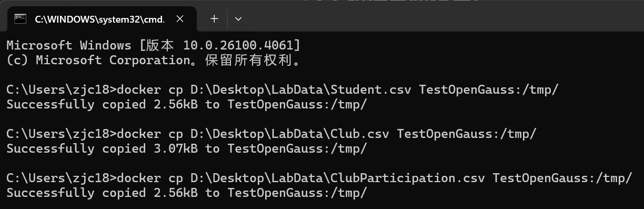Expand the new tab profile dropdown chevron

tap(238, 19)
